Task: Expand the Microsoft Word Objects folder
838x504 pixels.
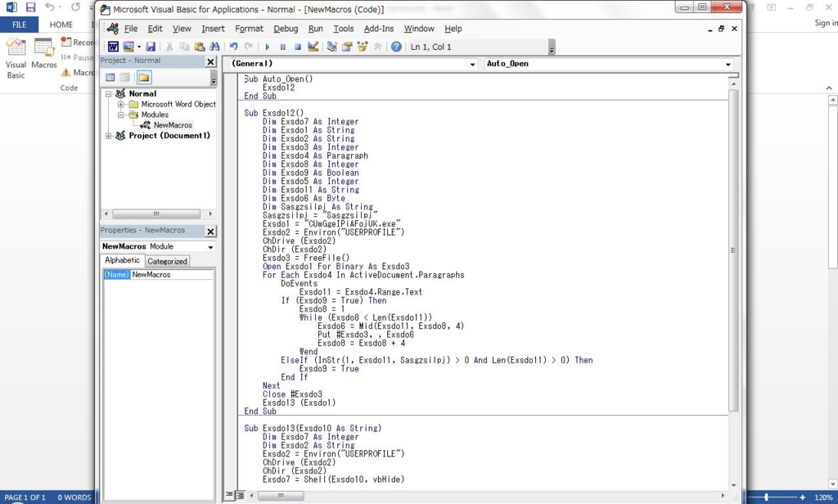Action: (121, 104)
